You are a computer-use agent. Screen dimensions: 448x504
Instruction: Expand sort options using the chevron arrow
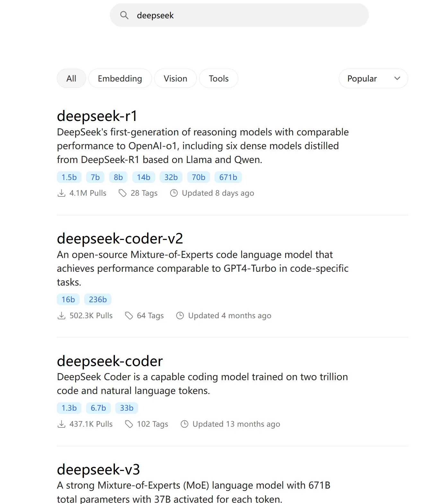point(397,78)
